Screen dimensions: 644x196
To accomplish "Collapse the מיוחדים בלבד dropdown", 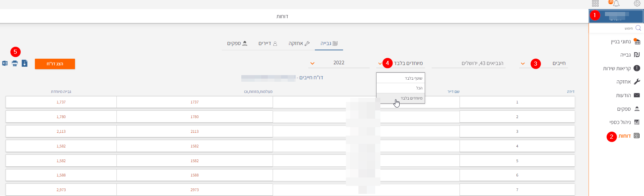I will 380,64.
